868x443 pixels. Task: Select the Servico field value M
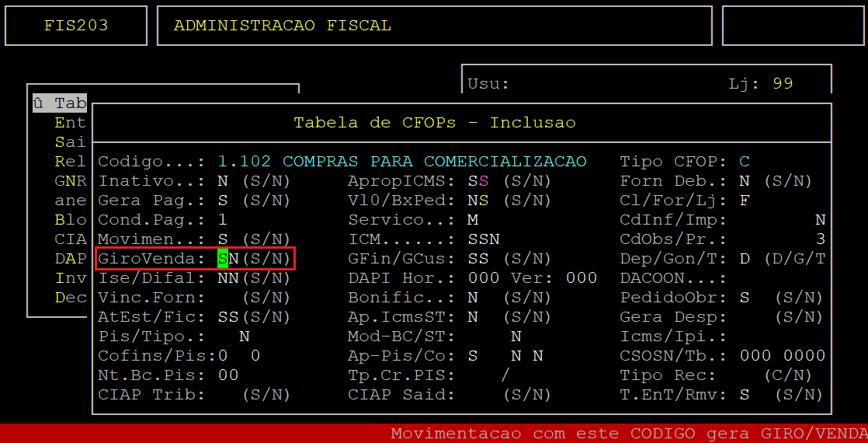(473, 220)
